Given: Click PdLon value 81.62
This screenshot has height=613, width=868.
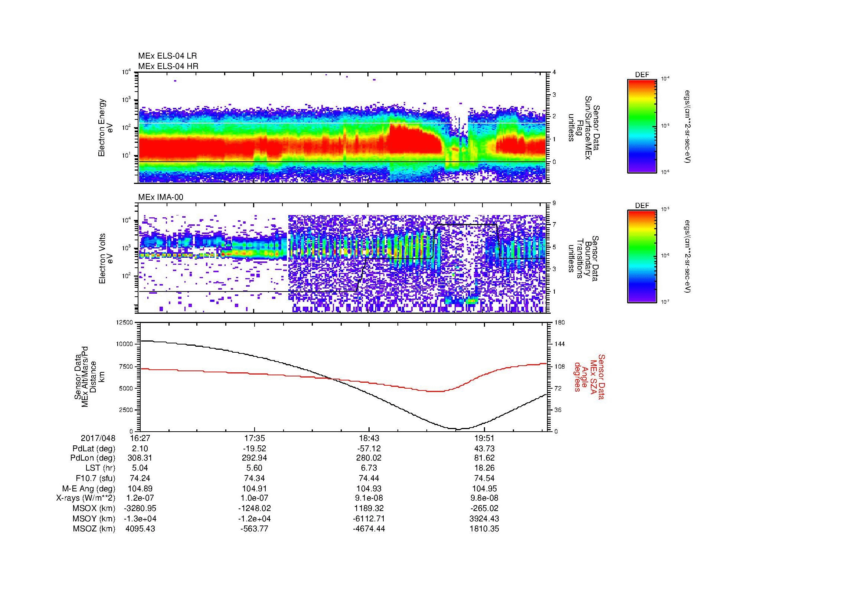Looking at the screenshot, I should 484,458.
